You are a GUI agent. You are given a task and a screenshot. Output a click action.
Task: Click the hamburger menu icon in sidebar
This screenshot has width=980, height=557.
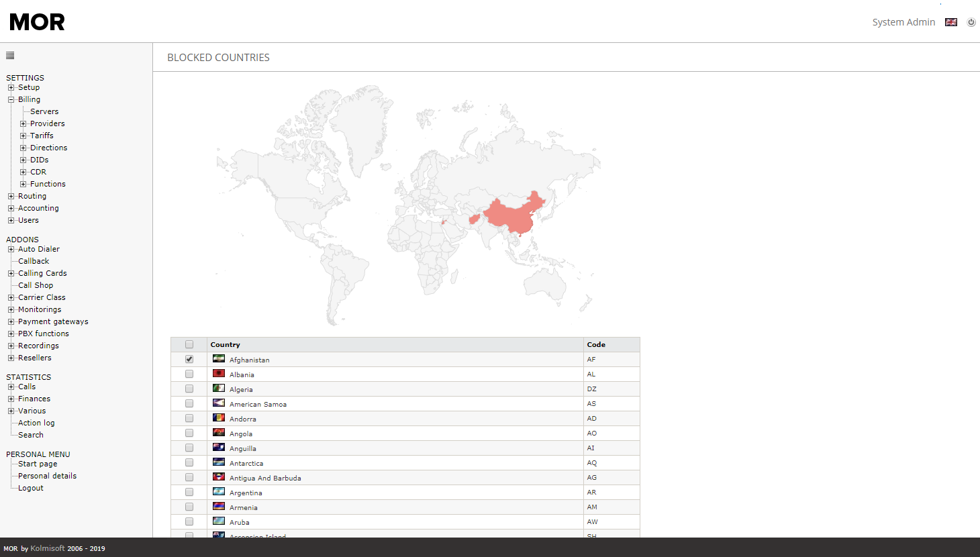coord(10,56)
